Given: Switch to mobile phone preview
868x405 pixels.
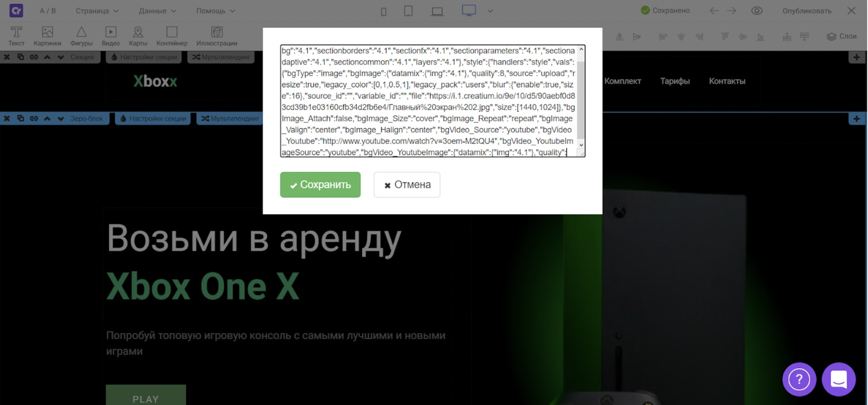Looking at the screenshot, I should click(x=383, y=11).
